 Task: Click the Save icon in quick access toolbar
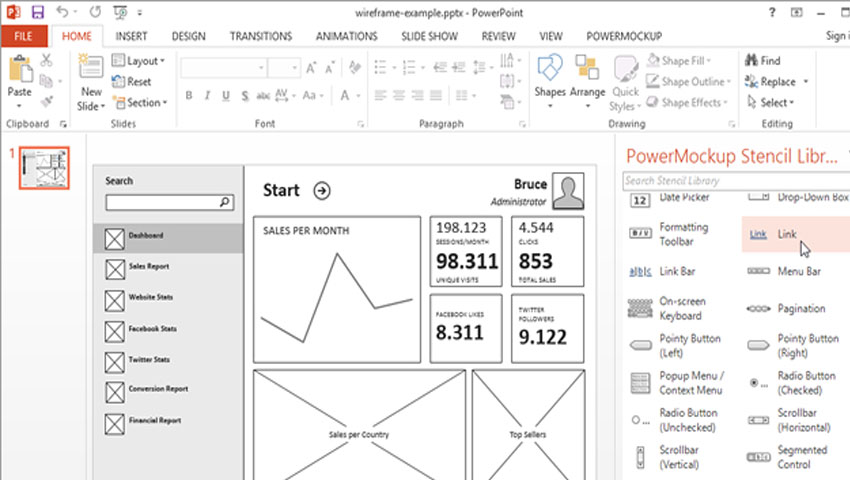coord(38,12)
